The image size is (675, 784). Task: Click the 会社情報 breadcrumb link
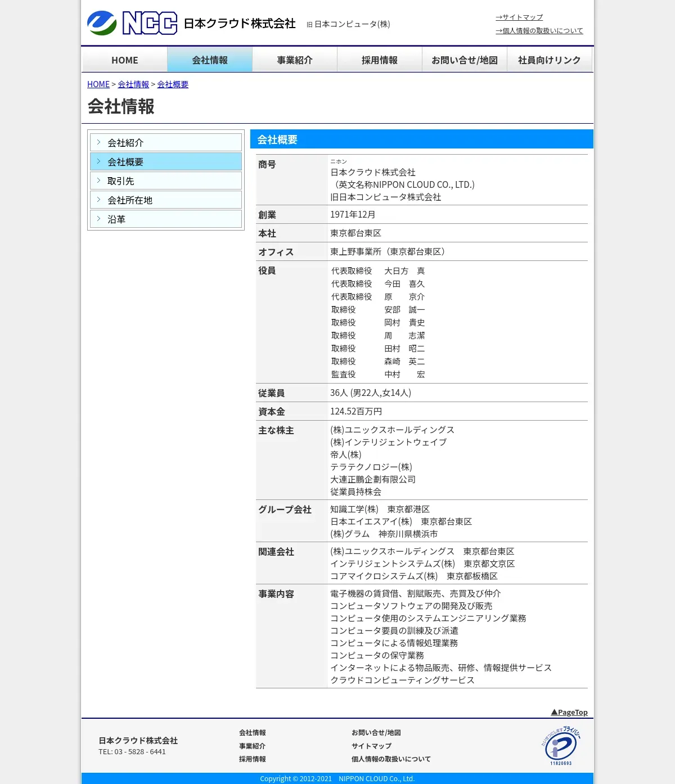click(133, 84)
